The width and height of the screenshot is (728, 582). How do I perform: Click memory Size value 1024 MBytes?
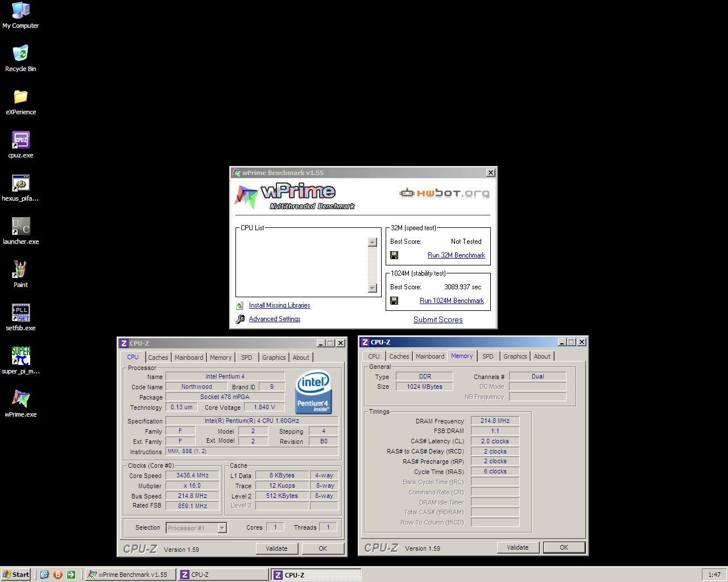(424, 386)
